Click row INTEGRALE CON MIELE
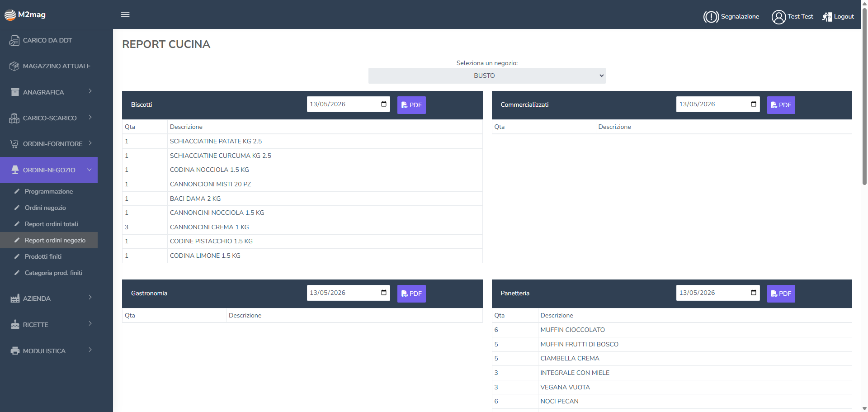Viewport: 868px width, 412px height. click(672, 373)
